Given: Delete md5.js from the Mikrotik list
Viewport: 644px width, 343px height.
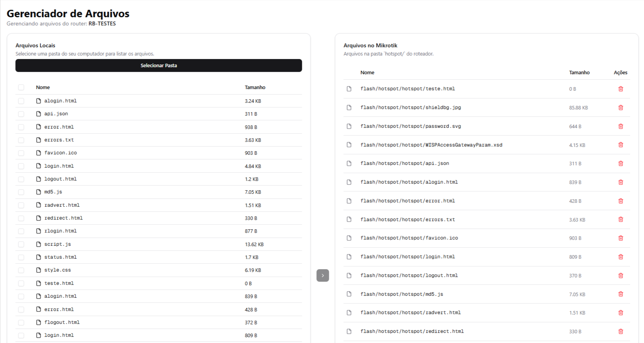Looking at the screenshot, I should point(620,294).
